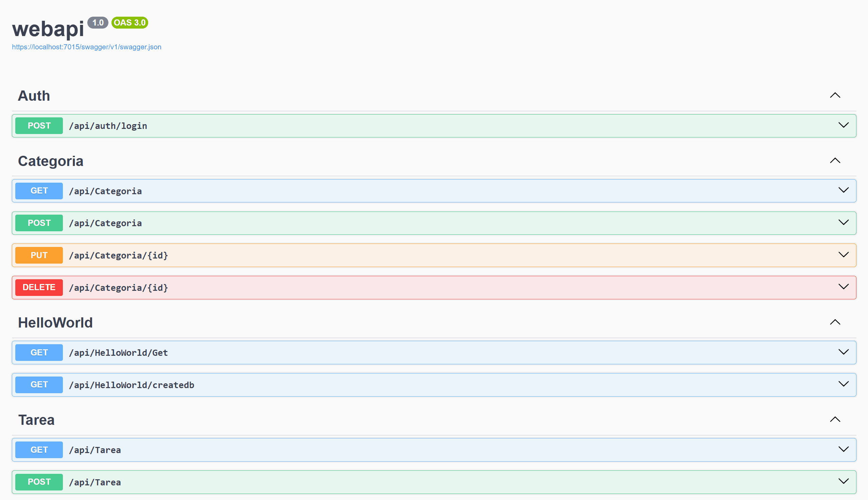The image size is (868, 500).
Task: Expand GET /api/Categoria arrow
Action: pyautogui.click(x=843, y=190)
